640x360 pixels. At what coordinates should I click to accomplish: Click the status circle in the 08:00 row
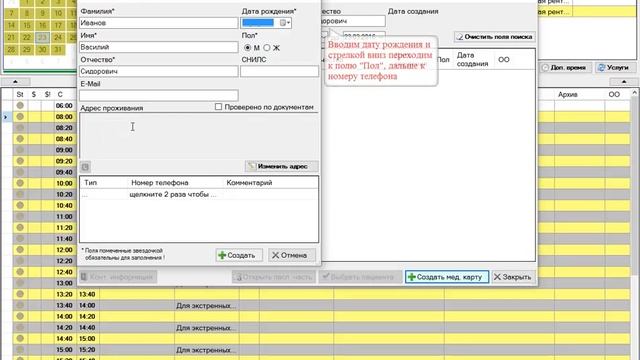(20, 116)
